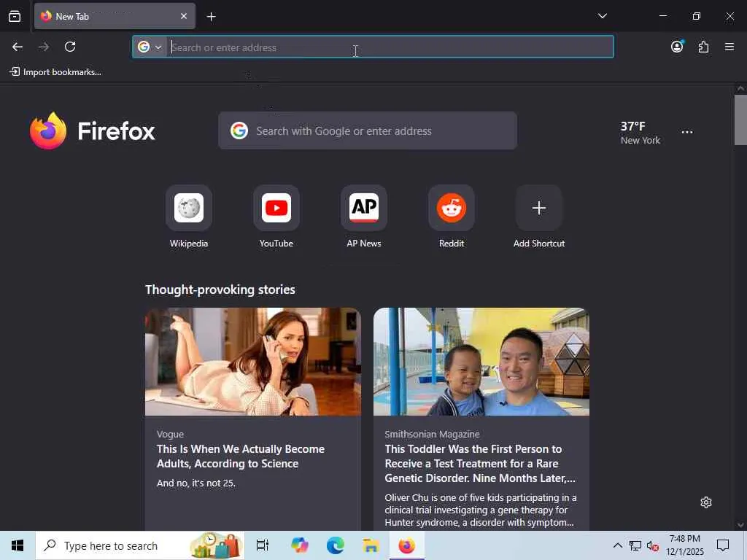Open the weather options three-dot menu
The image size is (747, 560).
click(x=687, y=132)
